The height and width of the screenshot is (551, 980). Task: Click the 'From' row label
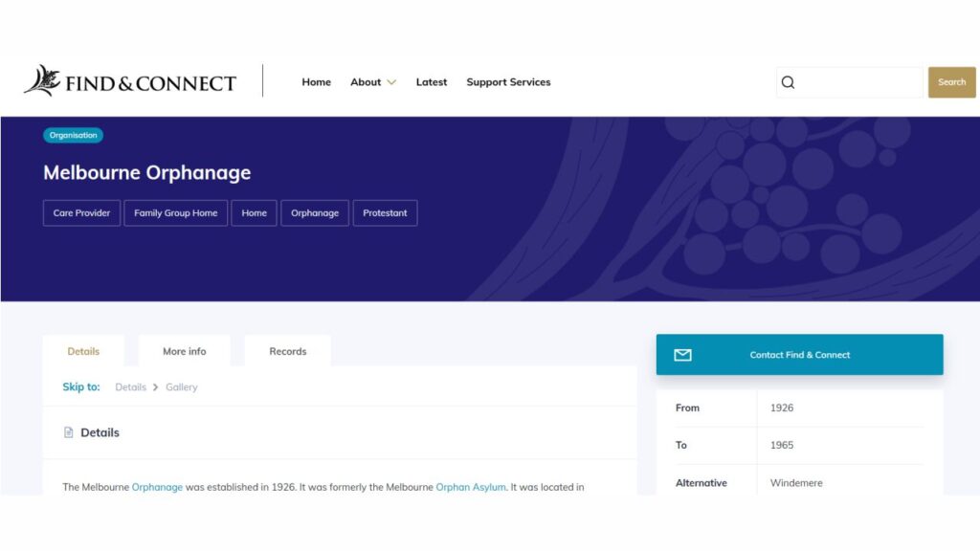pyautogui.click(x=687, y=408)
